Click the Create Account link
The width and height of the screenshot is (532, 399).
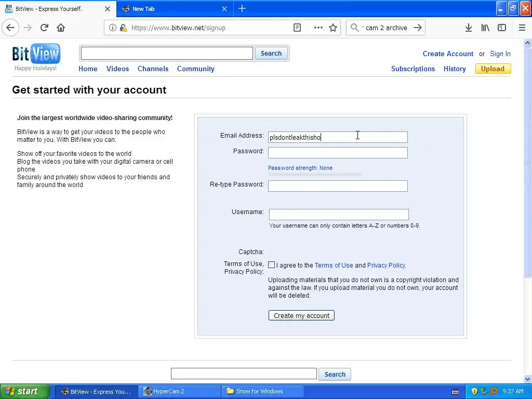coord(448,54)
